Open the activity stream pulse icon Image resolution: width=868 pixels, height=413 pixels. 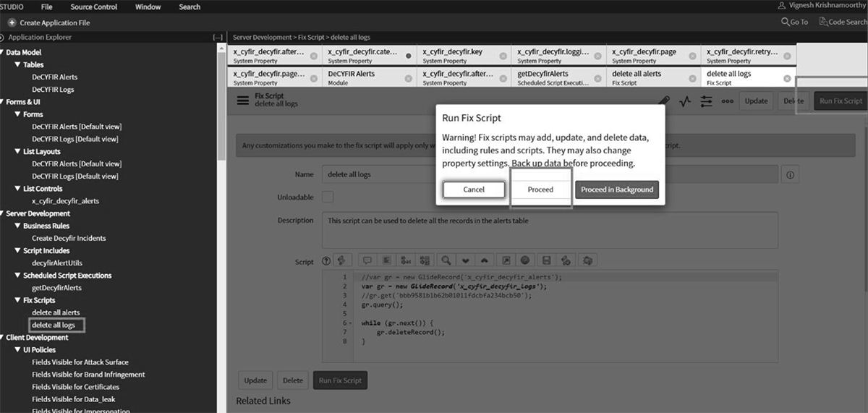[x=685, y=101]
